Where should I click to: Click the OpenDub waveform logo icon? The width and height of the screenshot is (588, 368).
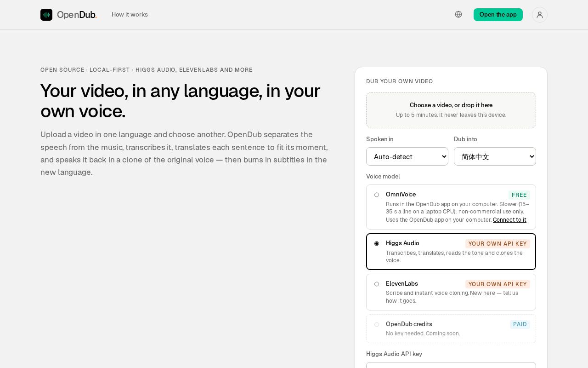[x=46, y=15]
